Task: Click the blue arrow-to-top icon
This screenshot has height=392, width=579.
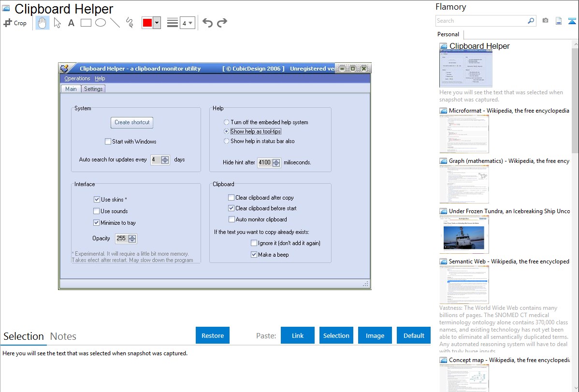Action: click(572, 21)
